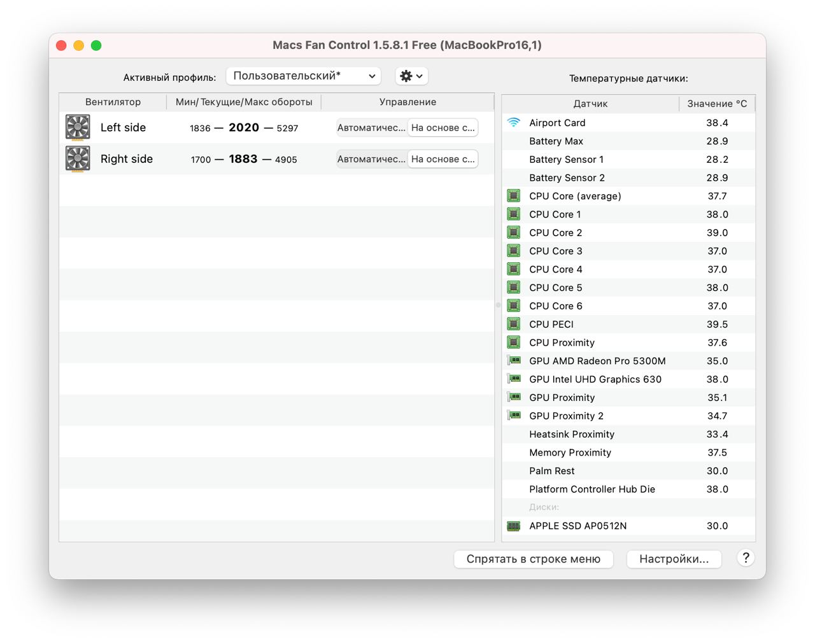This screenshot has width=815, height=644.
Task: Set Right side fan to Автоматически
Action: (x=371, y=159)
